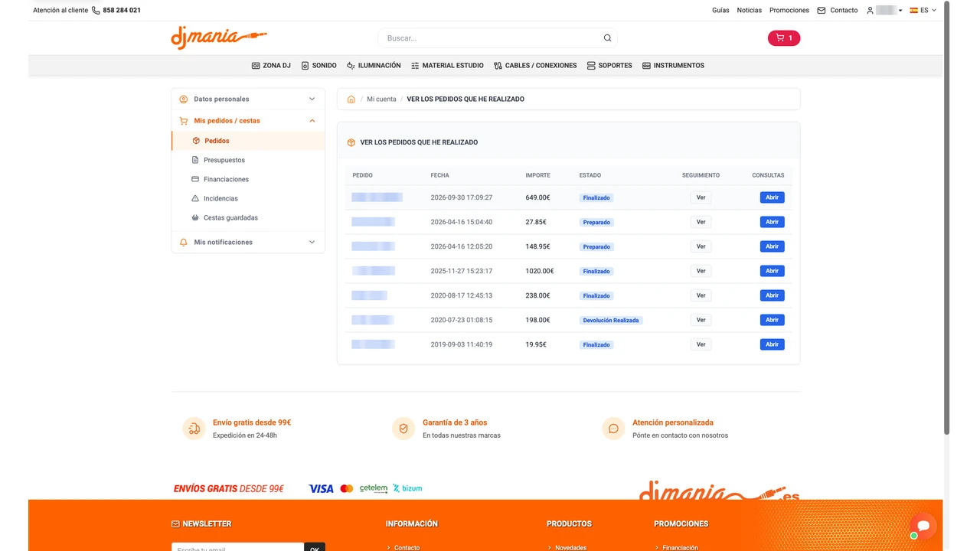This screenshot has width=980, height=551.
Task: Click the user account icon
Action: tap(870, 11)
